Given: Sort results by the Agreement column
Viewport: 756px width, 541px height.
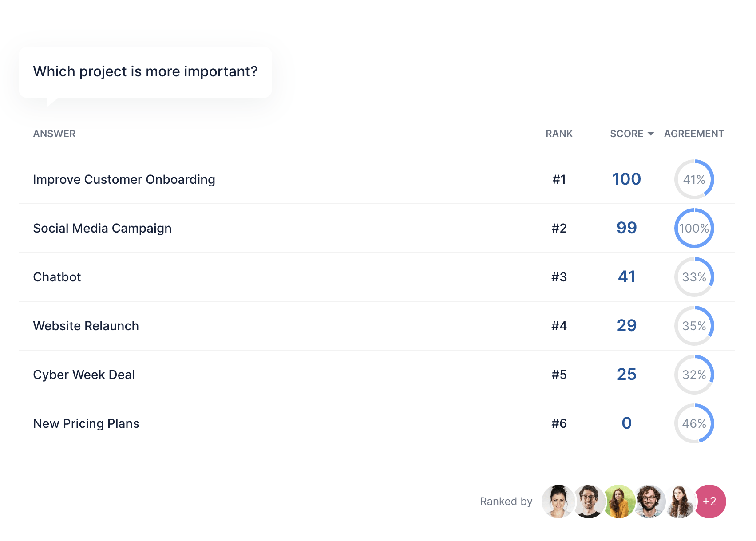Looking at the screenshot, I should click(693, 134).
